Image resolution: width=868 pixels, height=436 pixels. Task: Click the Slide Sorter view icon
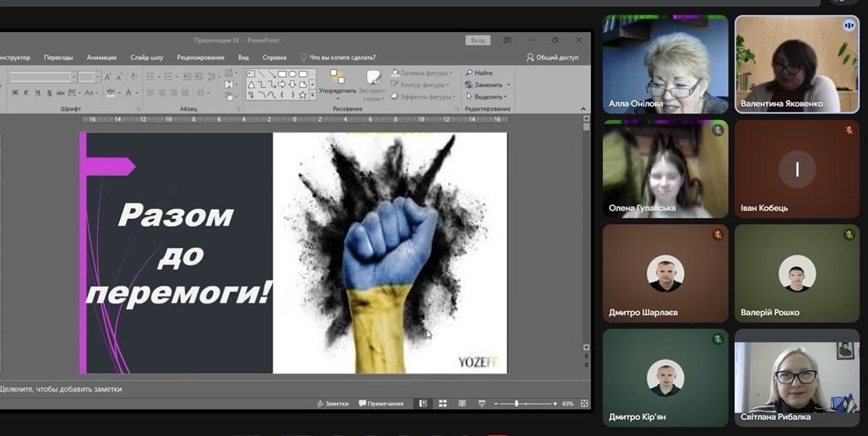442,404
